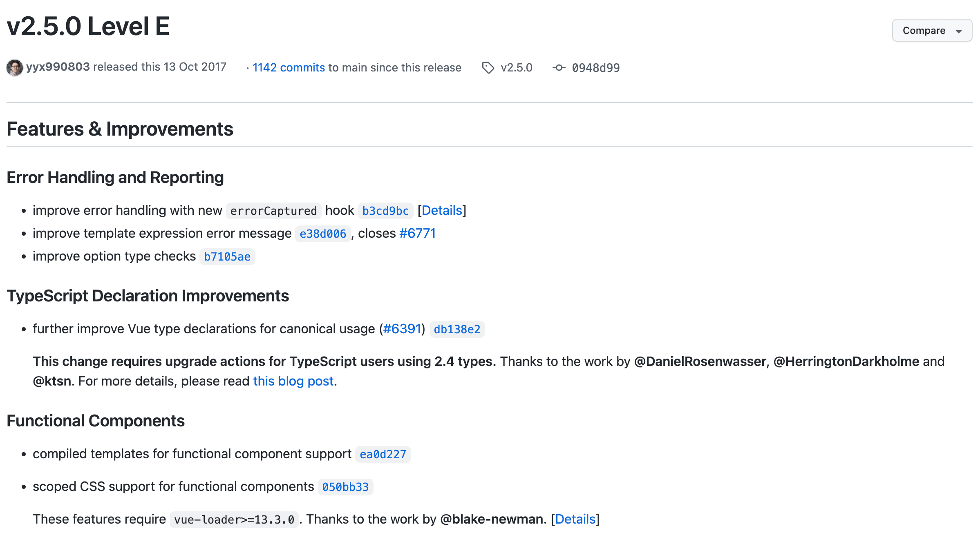Click the yyx990803 avatar image
The image size is (980, 544).
(x=15, y=68)
